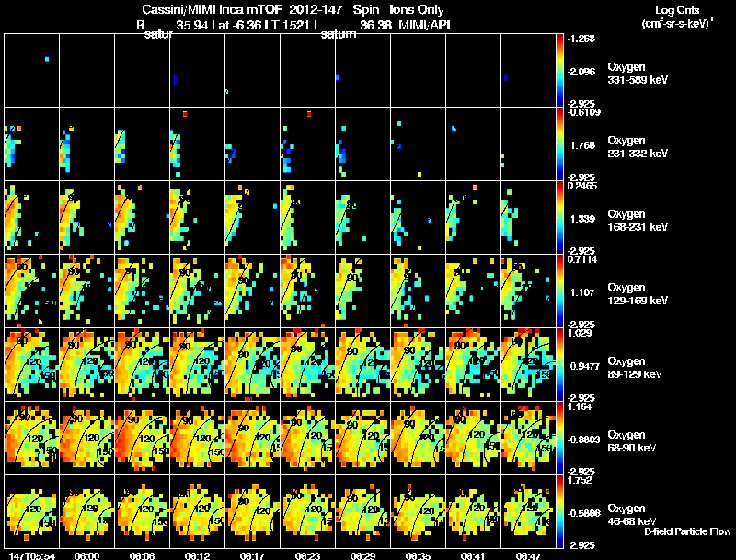Click the '06:47' time label
The image size is (736, 560).
[528, 556]
